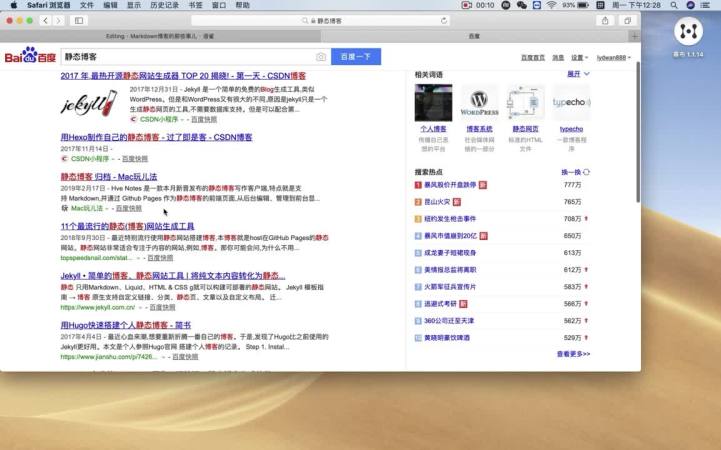This screenshot has height=450, width=721.
Task: Open the 设置 dropdown
Action: pos(579,57)
